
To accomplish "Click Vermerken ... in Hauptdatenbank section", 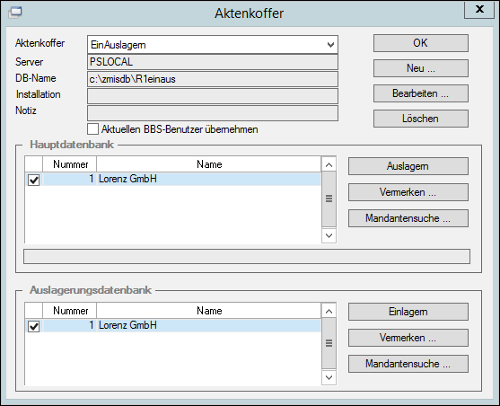I will coord(408,192).
